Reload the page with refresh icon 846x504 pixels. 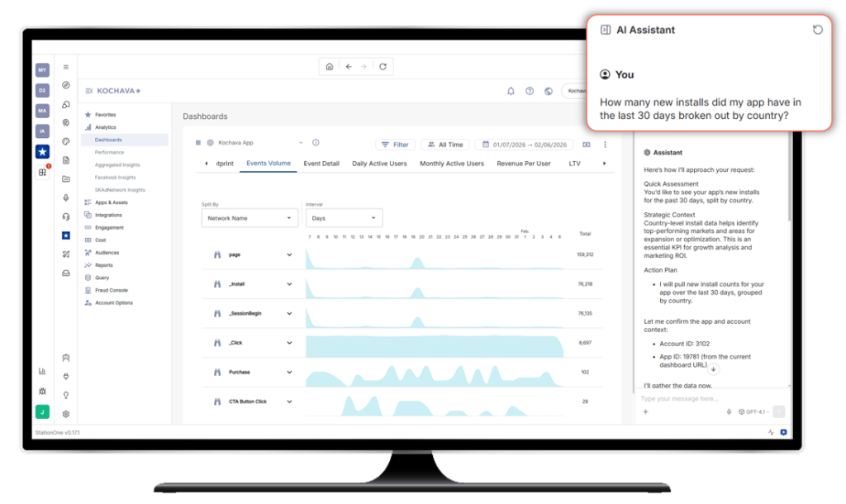pyautogui.click(x=383, y=67)
